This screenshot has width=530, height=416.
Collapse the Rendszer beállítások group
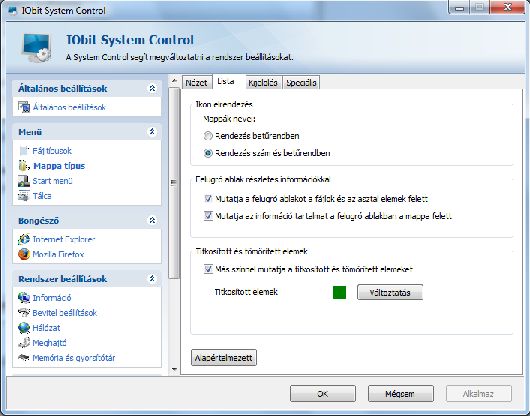152,278
